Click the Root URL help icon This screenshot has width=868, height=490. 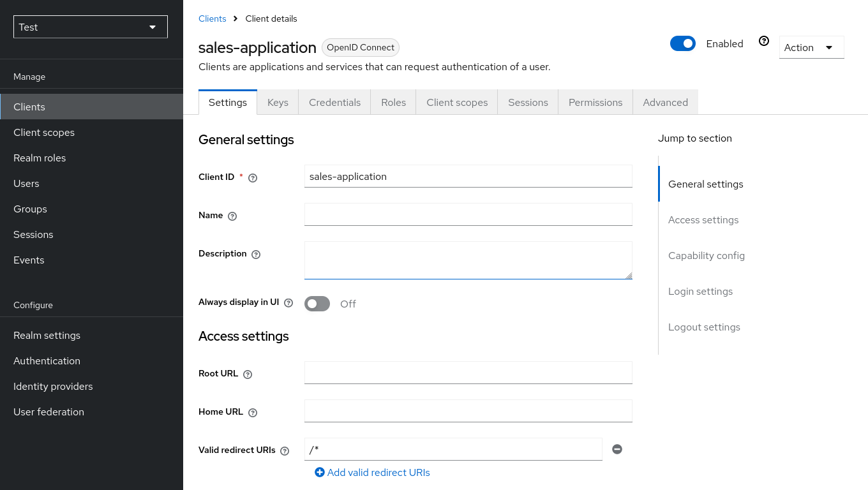(x=248, y=375)
